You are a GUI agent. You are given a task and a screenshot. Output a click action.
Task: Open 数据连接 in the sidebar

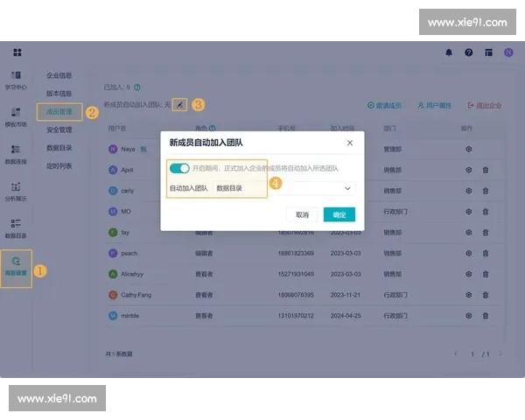[x=16, y=155]
